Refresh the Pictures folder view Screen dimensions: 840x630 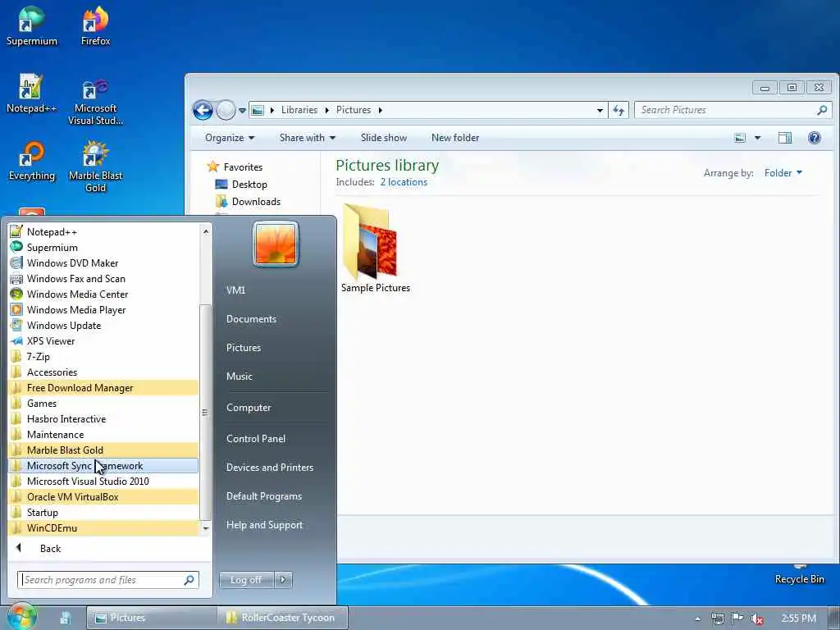click(619, 111)
